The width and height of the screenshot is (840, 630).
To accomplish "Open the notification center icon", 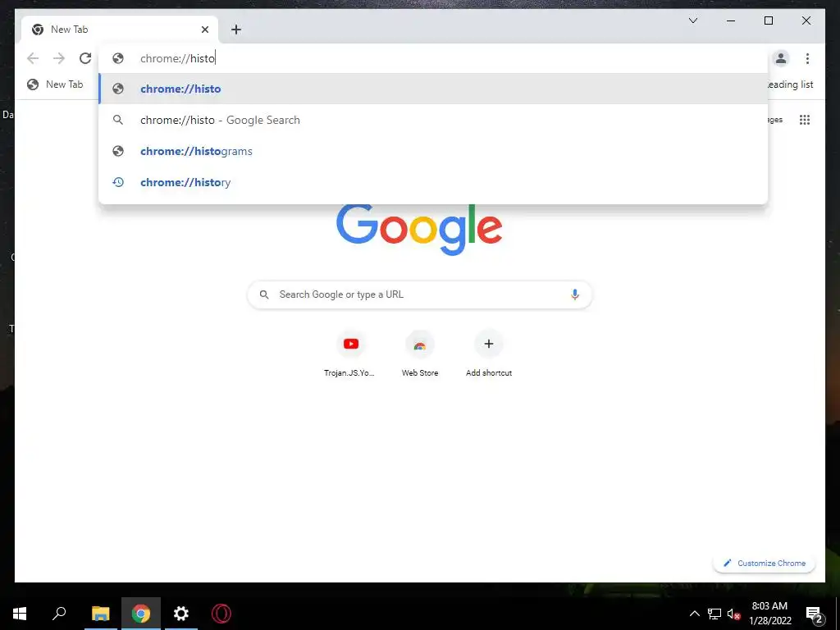I will point(815,614).
